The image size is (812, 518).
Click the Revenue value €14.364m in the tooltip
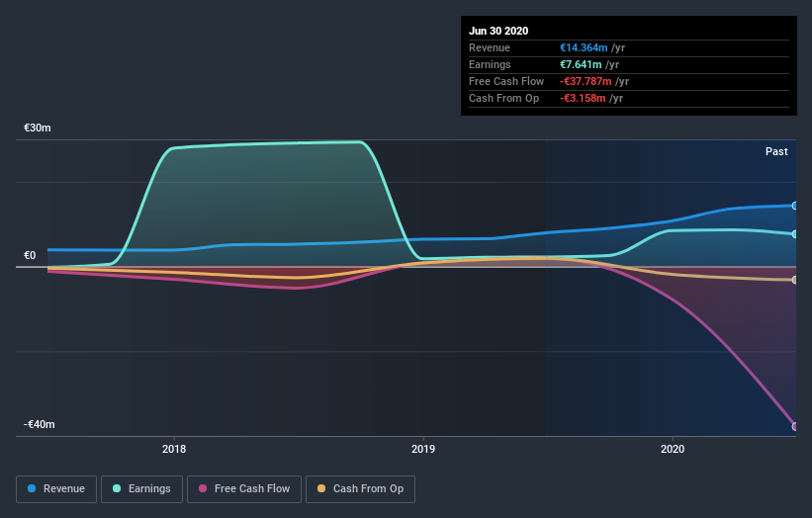pos(584,47)
